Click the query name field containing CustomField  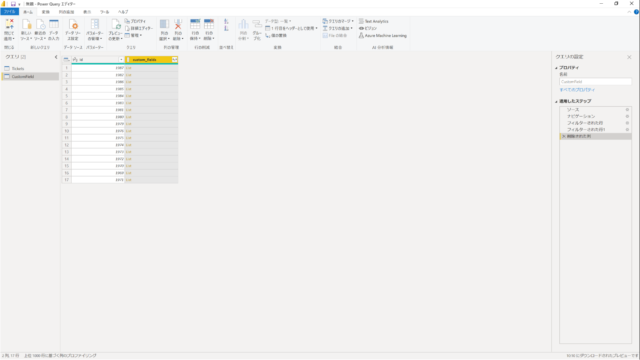point(595,82)
